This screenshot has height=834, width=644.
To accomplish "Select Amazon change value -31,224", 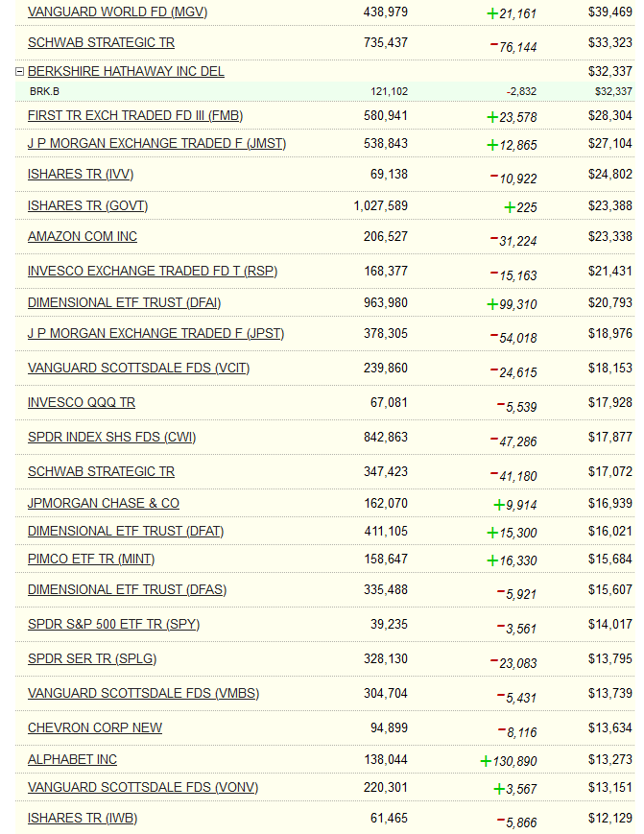I will coord(513,241).
